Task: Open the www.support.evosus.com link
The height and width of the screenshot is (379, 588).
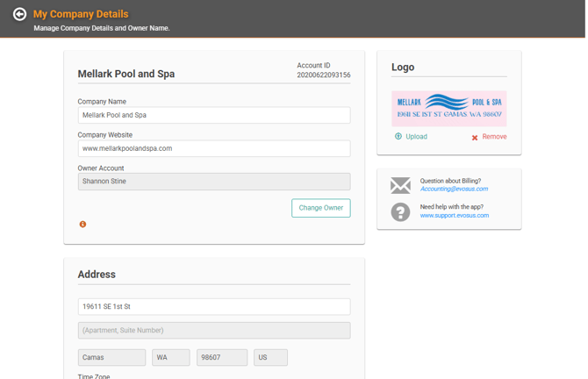Action: coord(454,215)
